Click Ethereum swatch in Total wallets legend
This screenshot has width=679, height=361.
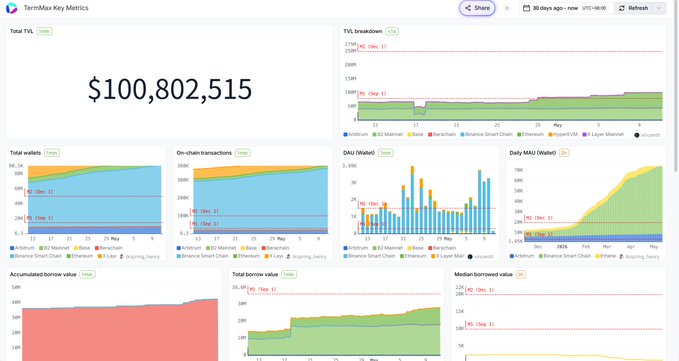[69, 256]
